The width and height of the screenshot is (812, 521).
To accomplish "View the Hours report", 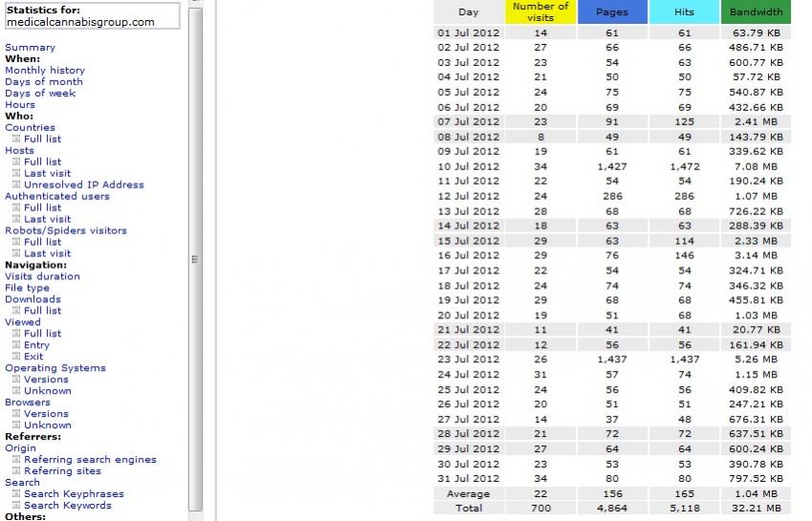I will pos(20,104).
